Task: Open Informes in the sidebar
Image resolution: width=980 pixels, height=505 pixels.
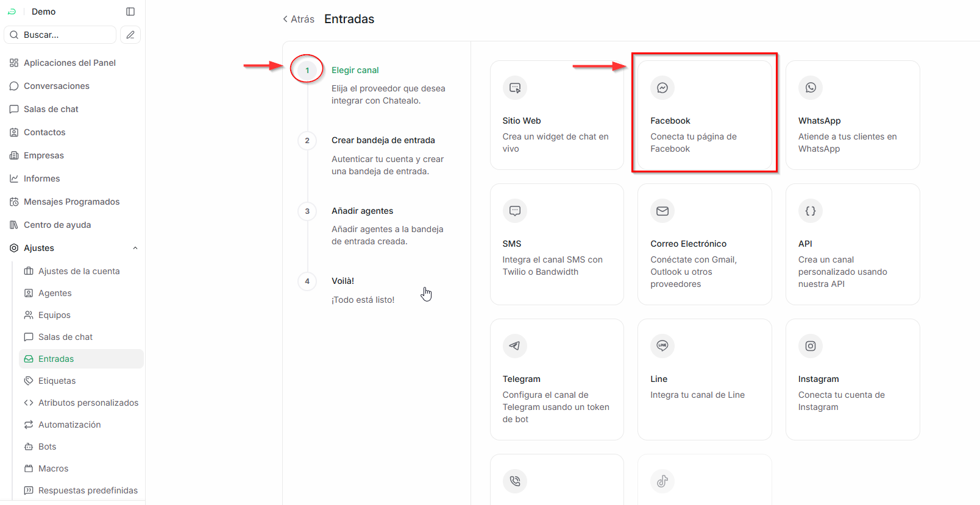Action: coord(41,178)
